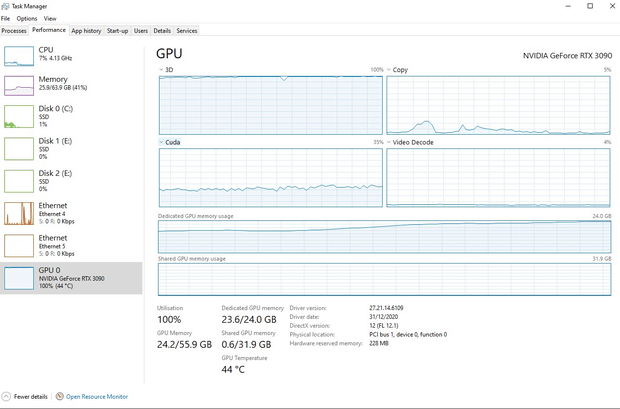Screen dimensions: 620x409
Task: Maximize the Task Manager window
Action: coord(590,6)
